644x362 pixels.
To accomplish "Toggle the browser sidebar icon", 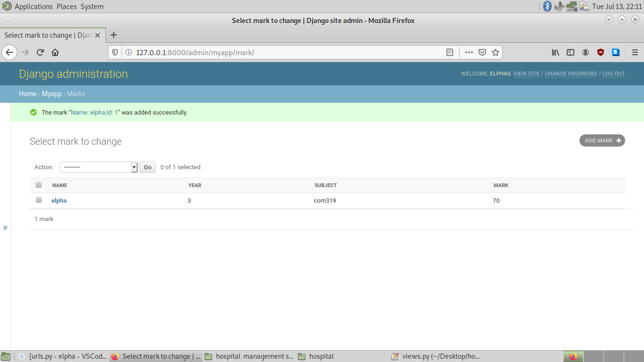I will point(570,52).
